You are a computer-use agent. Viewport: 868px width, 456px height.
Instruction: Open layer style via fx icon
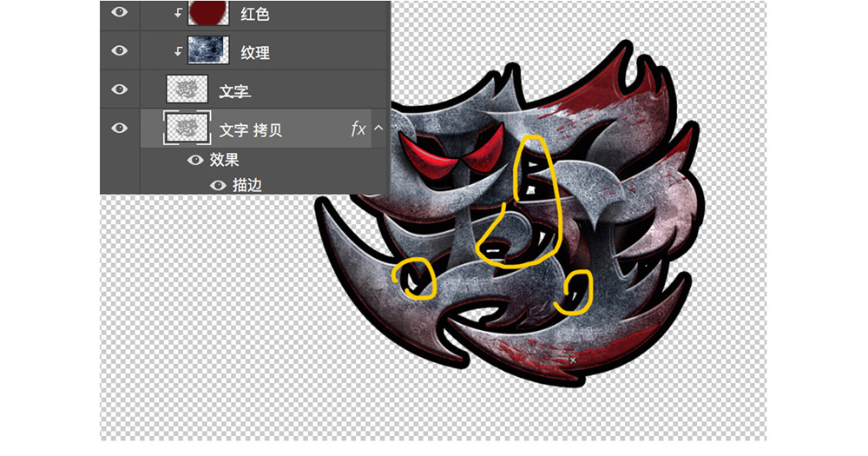[358, 129]
